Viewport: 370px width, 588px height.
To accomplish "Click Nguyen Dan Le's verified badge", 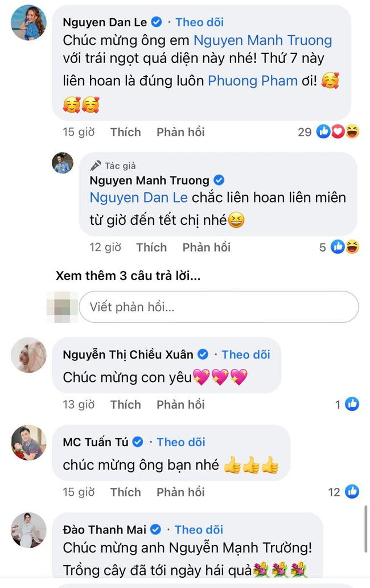I will pyautogui.click(x=157, y=23).
